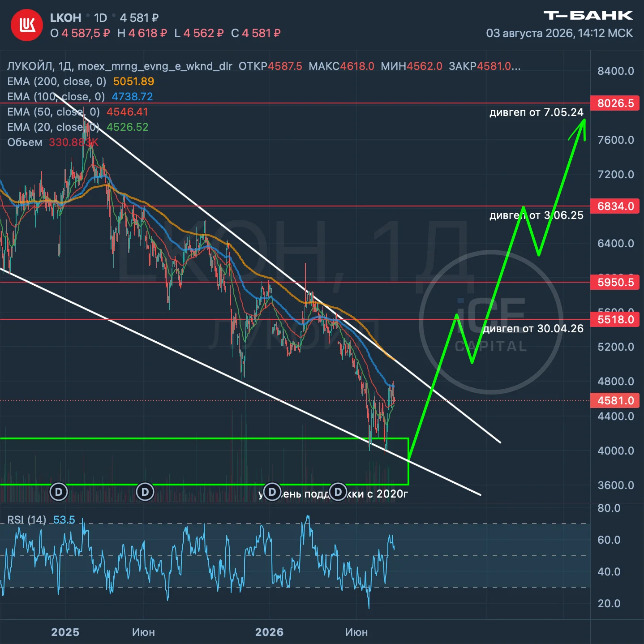Click the T-Bank logo

588,16
